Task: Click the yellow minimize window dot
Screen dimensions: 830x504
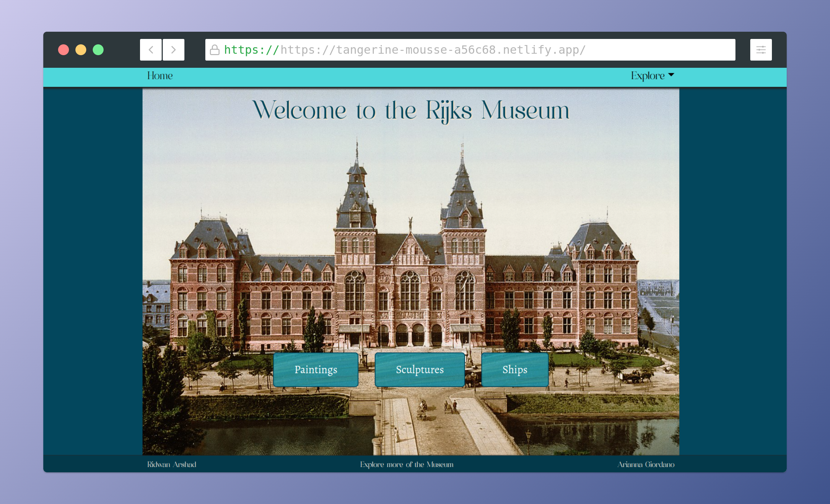Action: (81, 50)
